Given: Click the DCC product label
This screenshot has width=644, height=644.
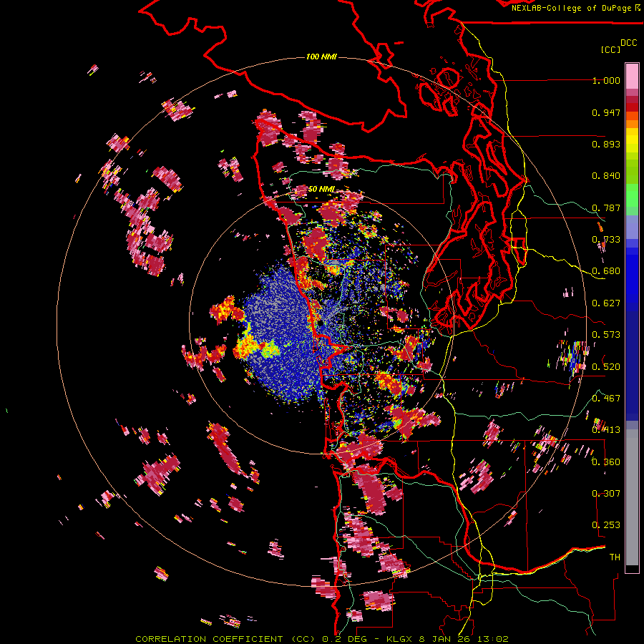Looking at the screenshot, I should coord(629,43).
